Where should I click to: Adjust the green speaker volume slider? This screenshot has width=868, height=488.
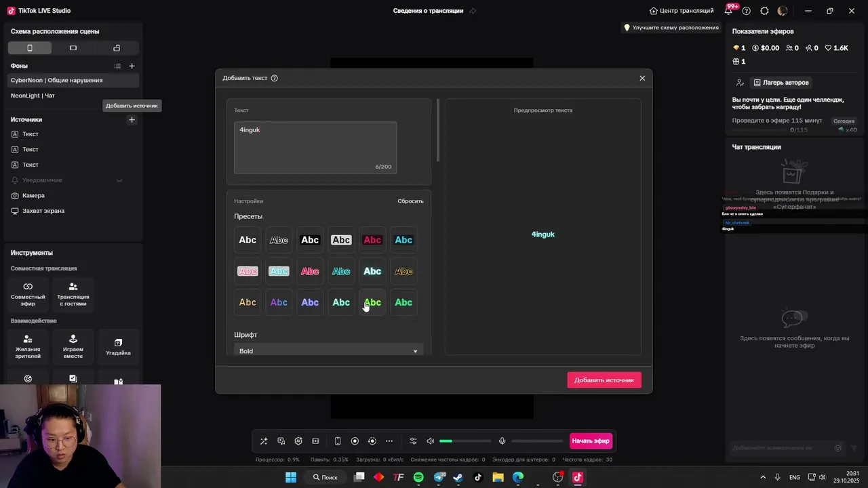[465, 441]
